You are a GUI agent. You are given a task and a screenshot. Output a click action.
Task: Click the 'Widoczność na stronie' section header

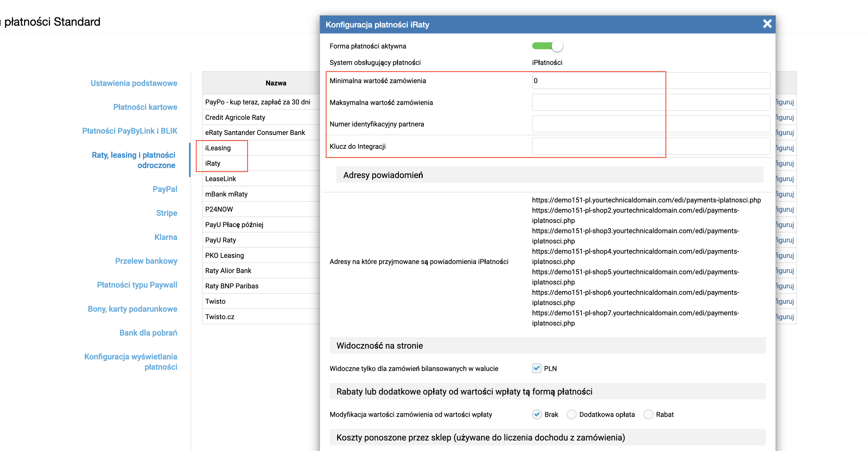pyautogui.click(x=548, y=346)
